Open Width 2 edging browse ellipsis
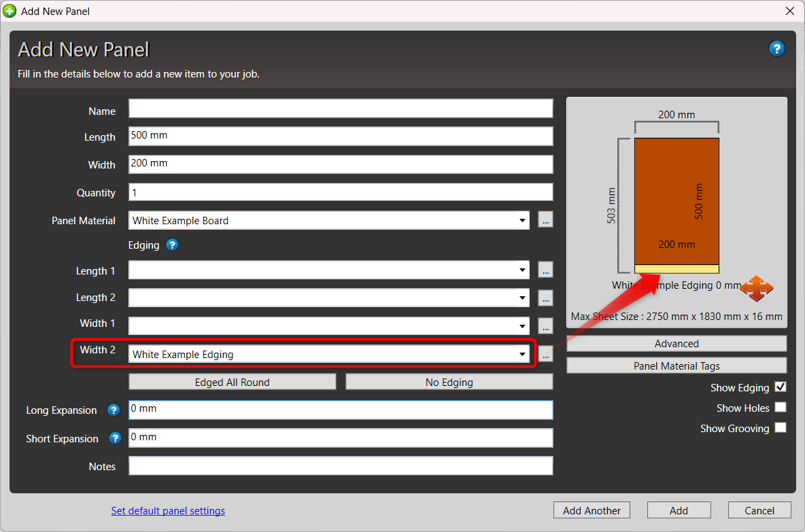 click(545, 354)
